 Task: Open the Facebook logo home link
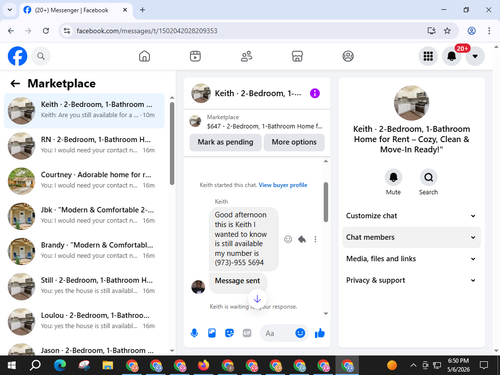pos(17,56)
